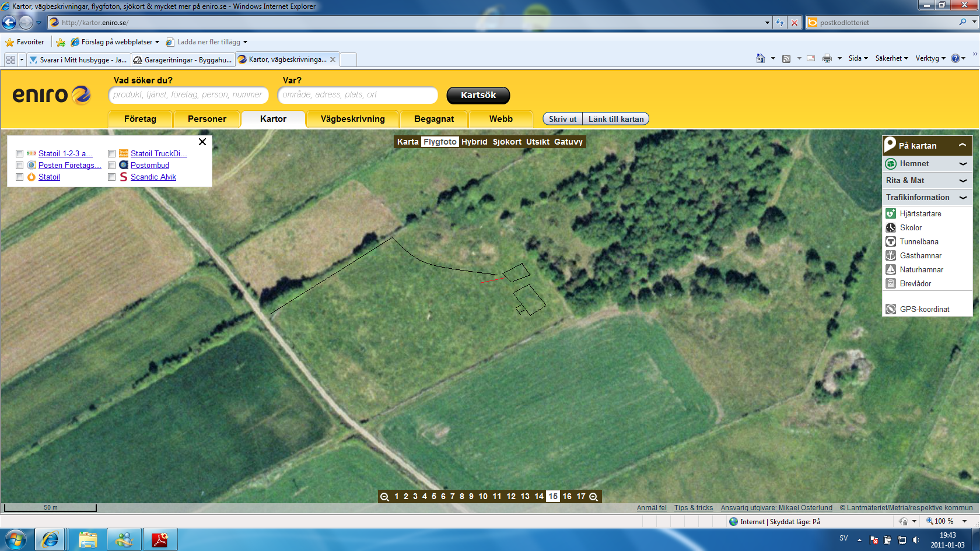Screen dimensions: 980x551
Task: Check the Scandic Alvik checkbox
Action: pos(112,177)
